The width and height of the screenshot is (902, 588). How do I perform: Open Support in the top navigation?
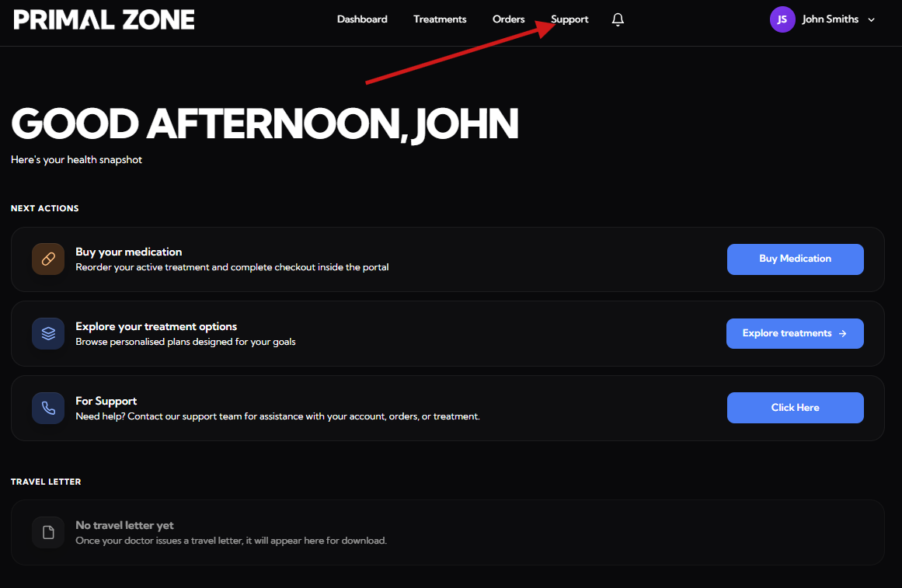[x=569, y=19]
